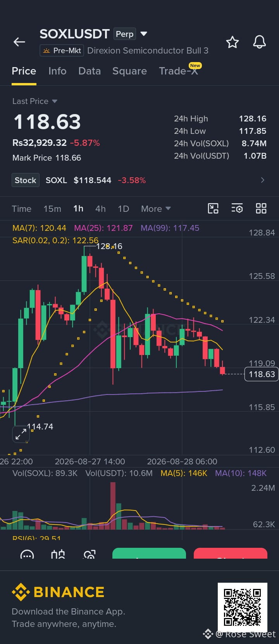
Task: Tap the Pre-Mkt badge
Action: point(62,50)
